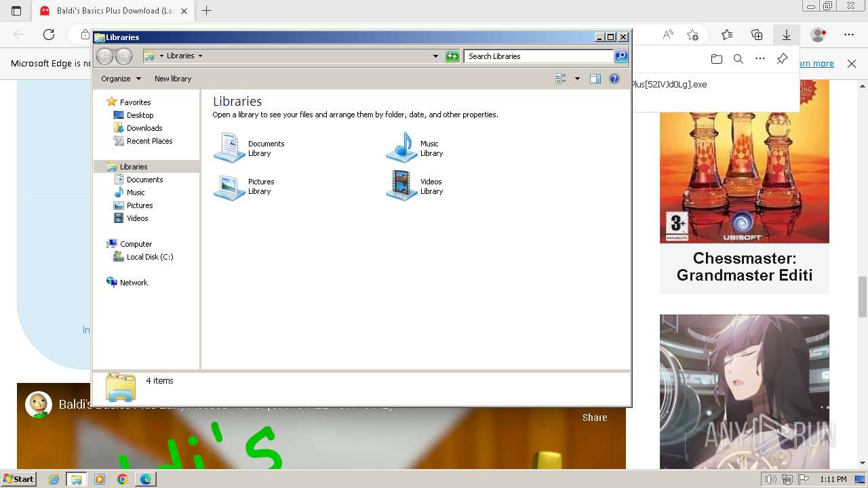Open downloads folder in Edge downloads panel

[x=717, y=59]
